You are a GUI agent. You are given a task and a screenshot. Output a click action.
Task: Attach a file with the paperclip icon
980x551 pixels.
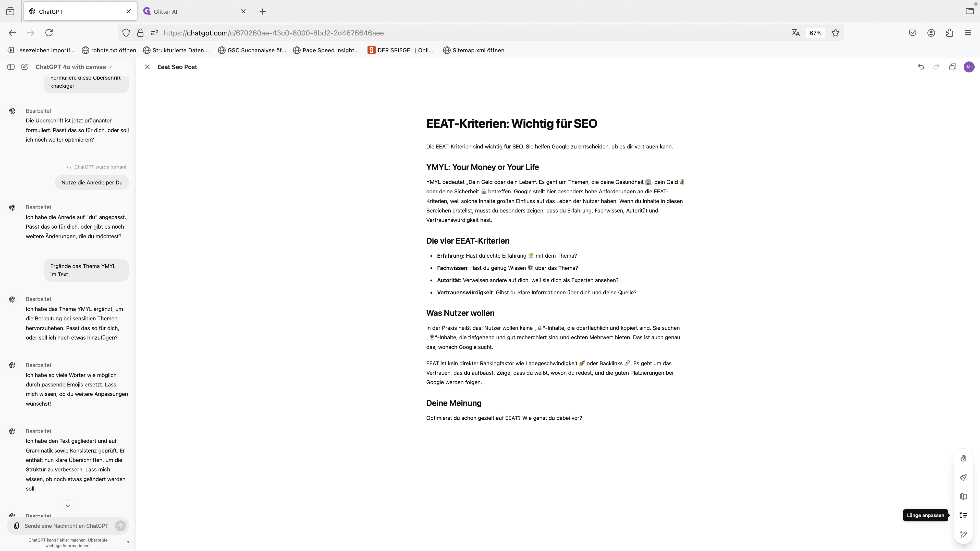click(16, 526)
